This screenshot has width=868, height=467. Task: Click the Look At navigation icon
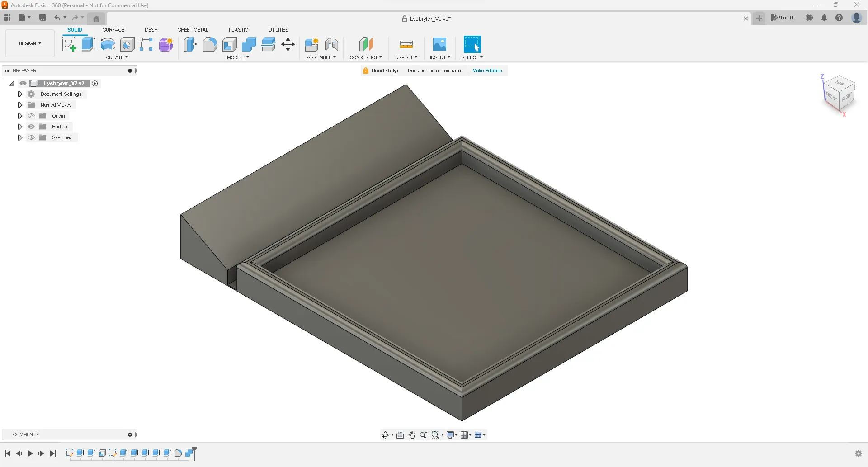coord(400,435)
